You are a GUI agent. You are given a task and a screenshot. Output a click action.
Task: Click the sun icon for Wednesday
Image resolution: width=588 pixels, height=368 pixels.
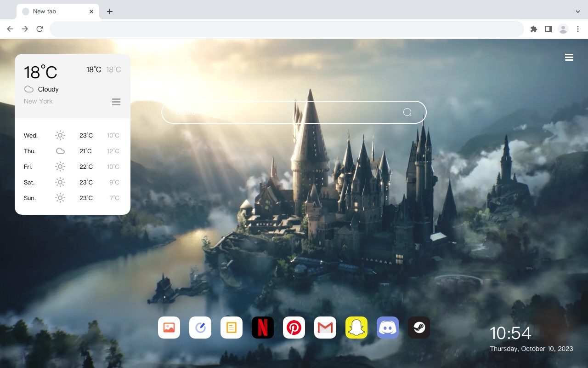[x=60, y=135]
